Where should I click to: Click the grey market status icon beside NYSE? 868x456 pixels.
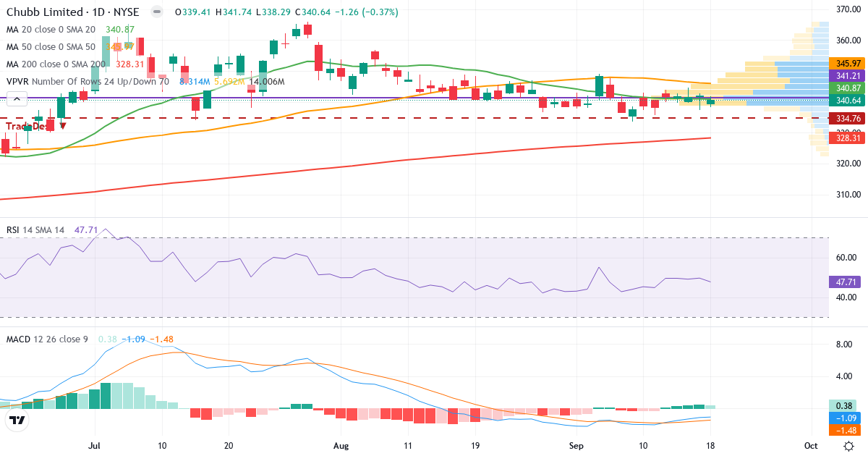(x=156, y=12)
